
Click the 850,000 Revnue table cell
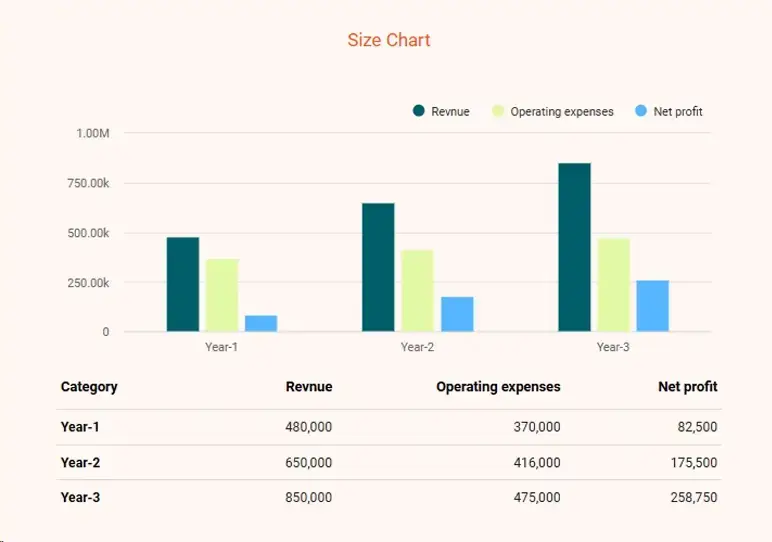308,498
